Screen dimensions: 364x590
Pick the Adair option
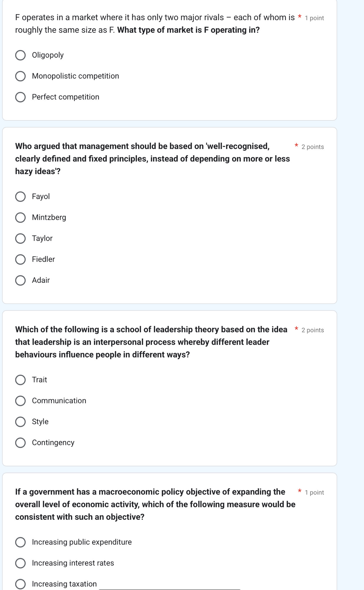[20, 280]
